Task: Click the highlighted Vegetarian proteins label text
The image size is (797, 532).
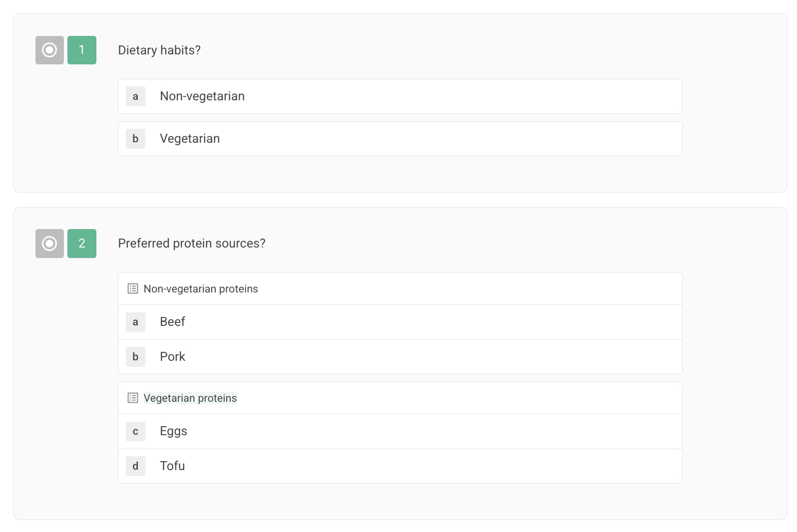Action: point(190,398)
